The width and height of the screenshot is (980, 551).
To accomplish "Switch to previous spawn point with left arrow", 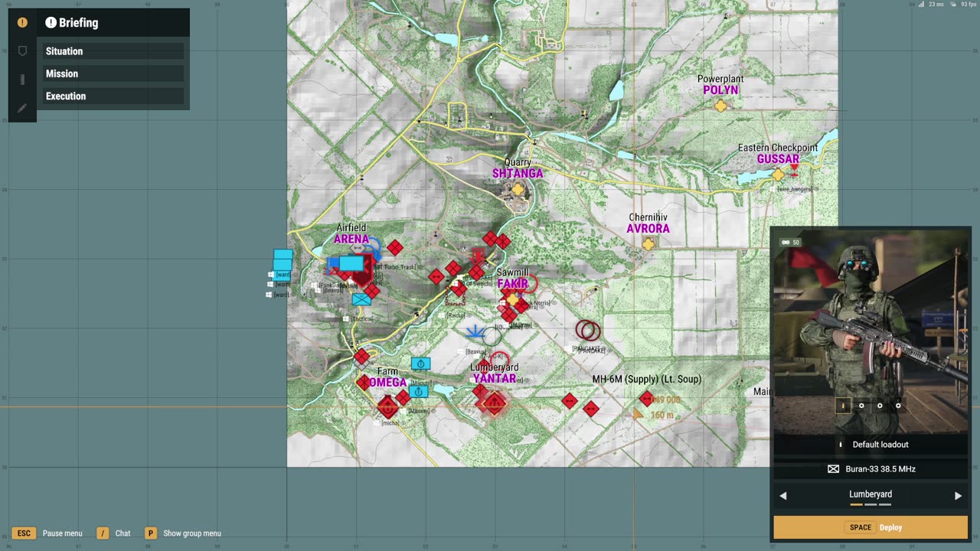I will pyautogui.click(x=783, y=496).
